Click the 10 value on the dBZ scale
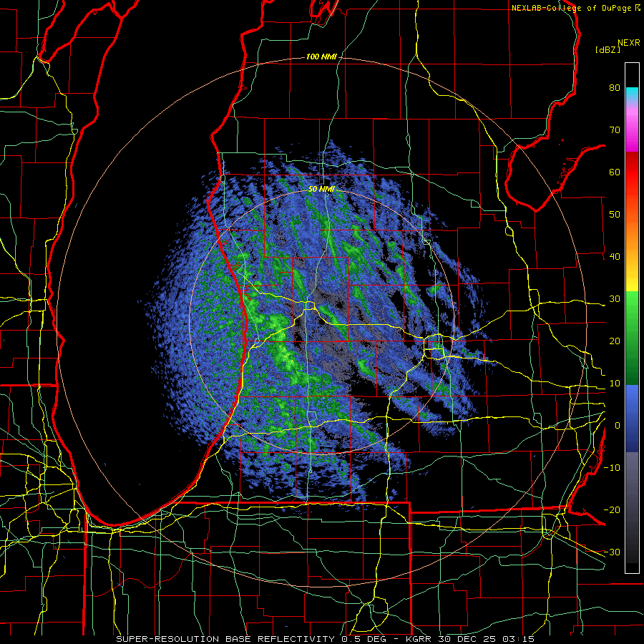The width and height of the screenshot is (644, 644). pyautogui.click(x=615, y=384)
